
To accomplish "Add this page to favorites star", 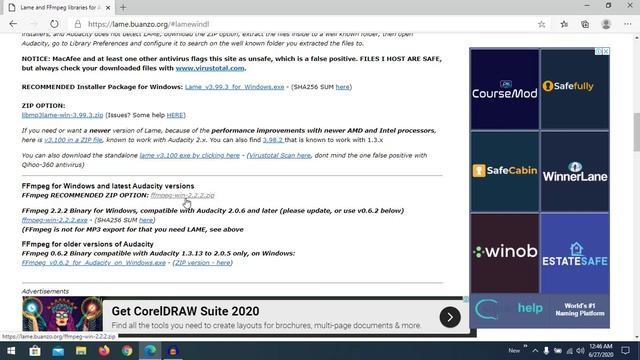I will (542, 24).
